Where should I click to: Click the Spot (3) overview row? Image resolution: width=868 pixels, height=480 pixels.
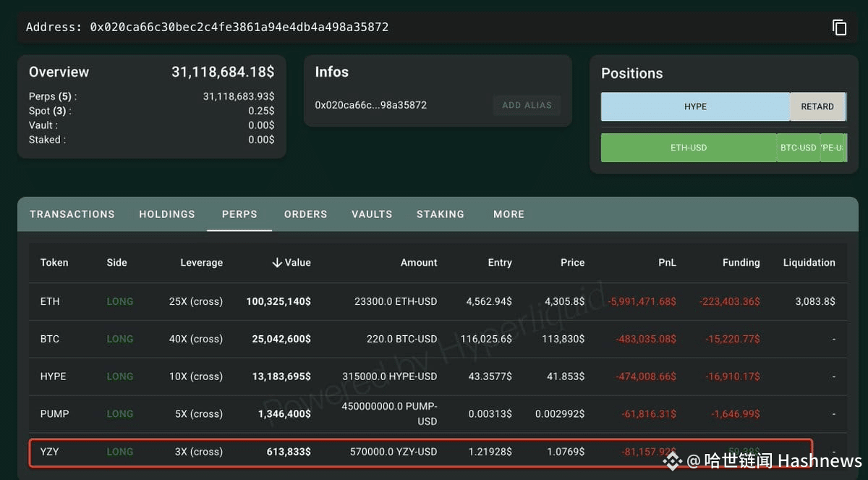[x=152, y=111]
